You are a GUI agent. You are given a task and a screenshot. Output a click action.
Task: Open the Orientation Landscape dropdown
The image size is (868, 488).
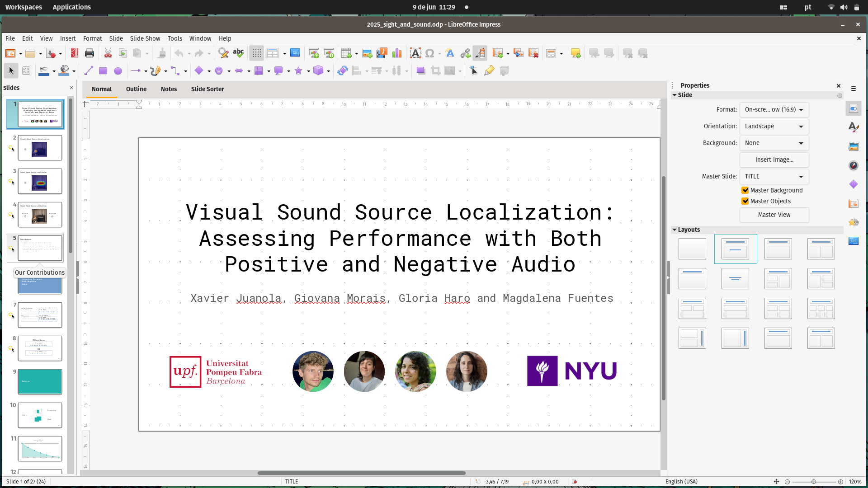774,126
